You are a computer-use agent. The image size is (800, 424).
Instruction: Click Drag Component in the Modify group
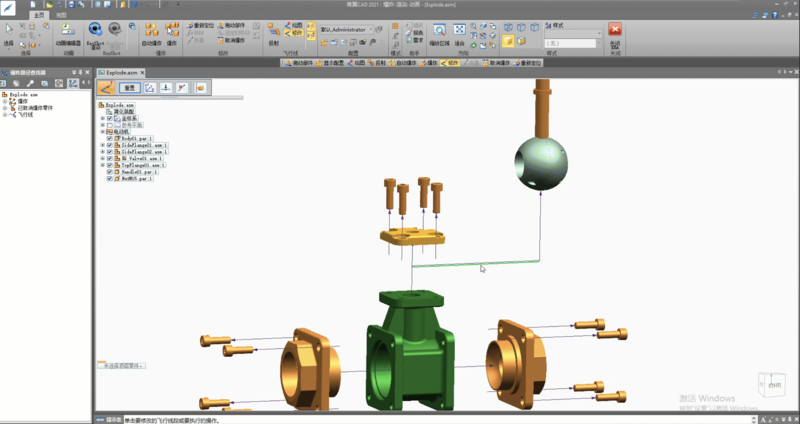(x=231, y=25)
